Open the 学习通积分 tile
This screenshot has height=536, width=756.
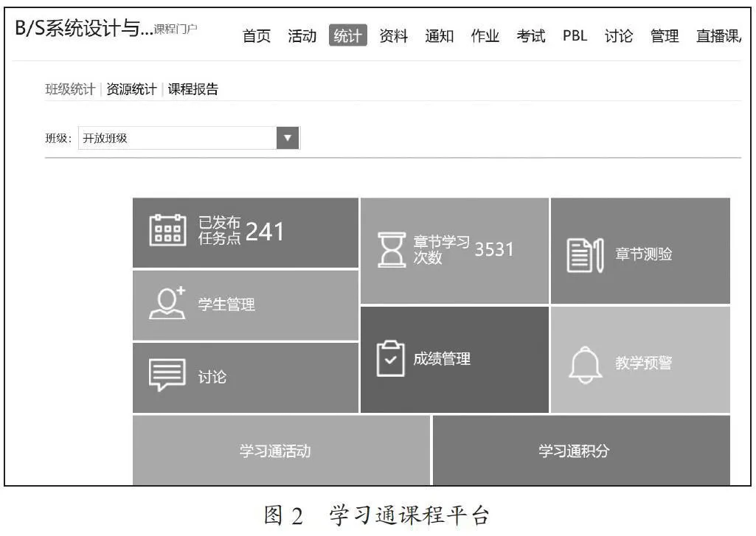click(581, 450)
